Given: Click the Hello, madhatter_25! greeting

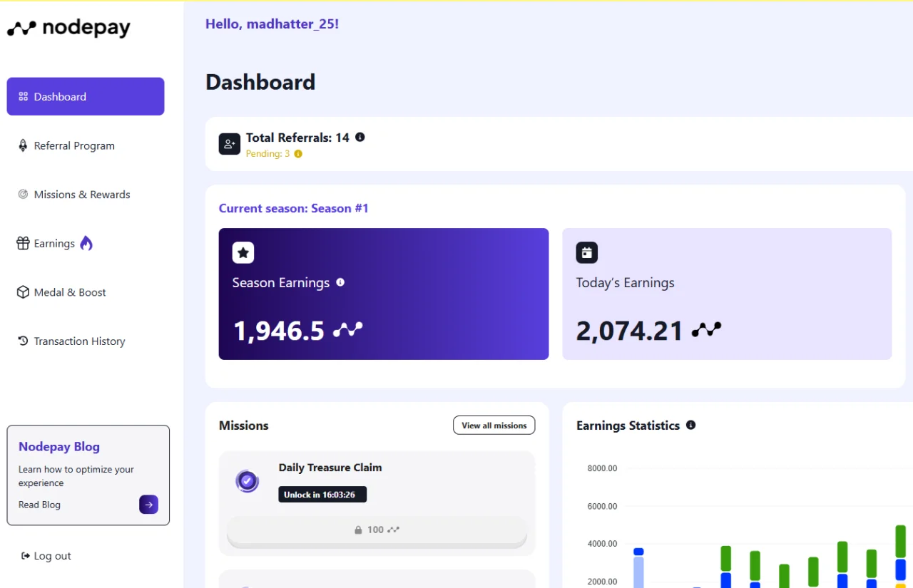Looking at the screenshot, I should (x=272, y=24).
